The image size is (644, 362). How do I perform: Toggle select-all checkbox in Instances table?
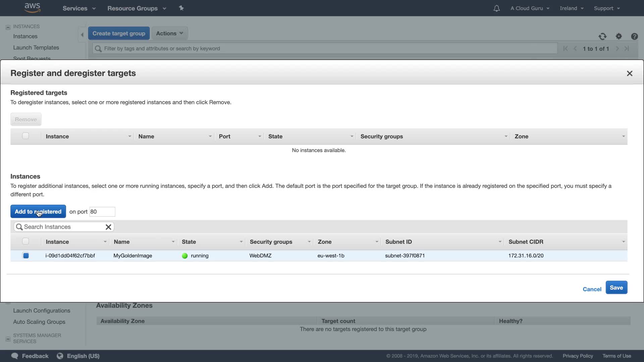pyautogui.click(x=25, y=241)
